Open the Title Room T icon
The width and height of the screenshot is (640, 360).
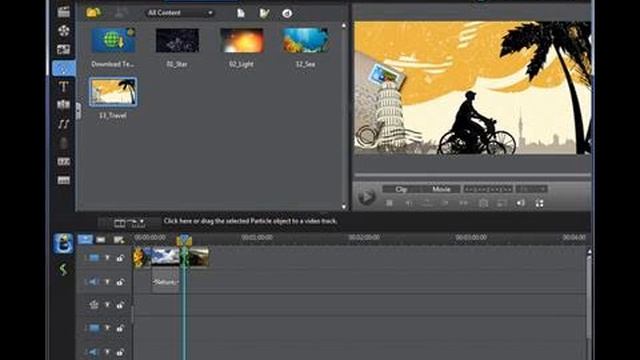coord(63,86)
